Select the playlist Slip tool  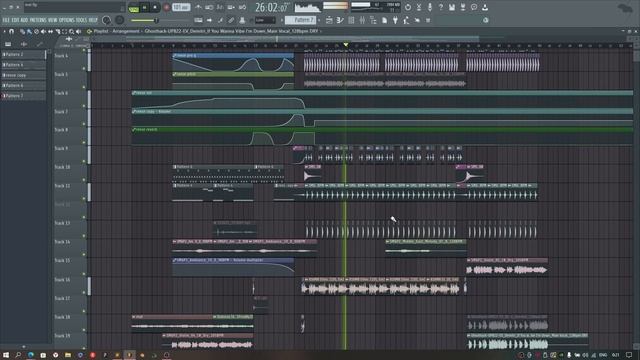point(51,31)
